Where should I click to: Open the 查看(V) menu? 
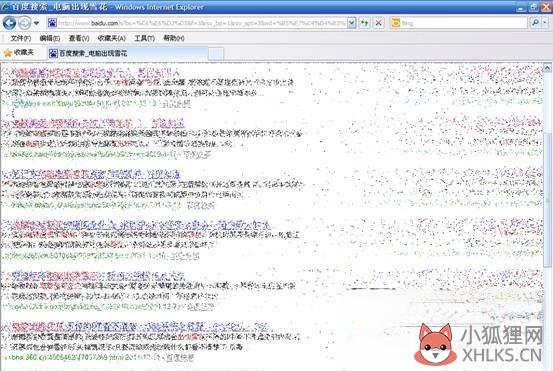click(79, 38)
